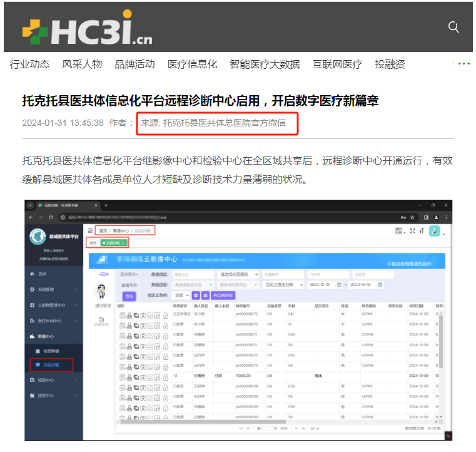Viewport: 476px width, 452px height.
Task: Expand 系统管理 in the sidebar
Action: (x=53, y=289)
